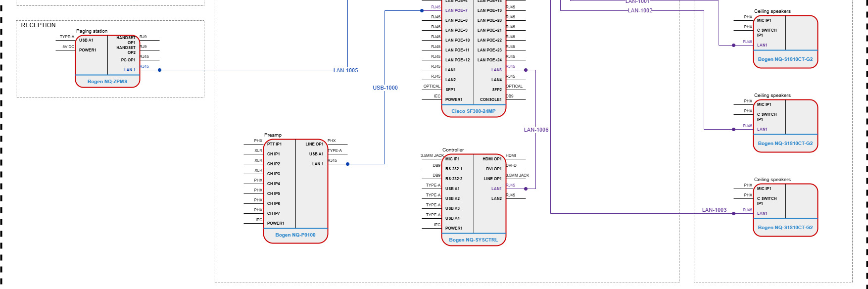This screenshot has width=868, height=289.
Task: Click connection dot at Cisco LAN3 port
Action: click(526, 70)
